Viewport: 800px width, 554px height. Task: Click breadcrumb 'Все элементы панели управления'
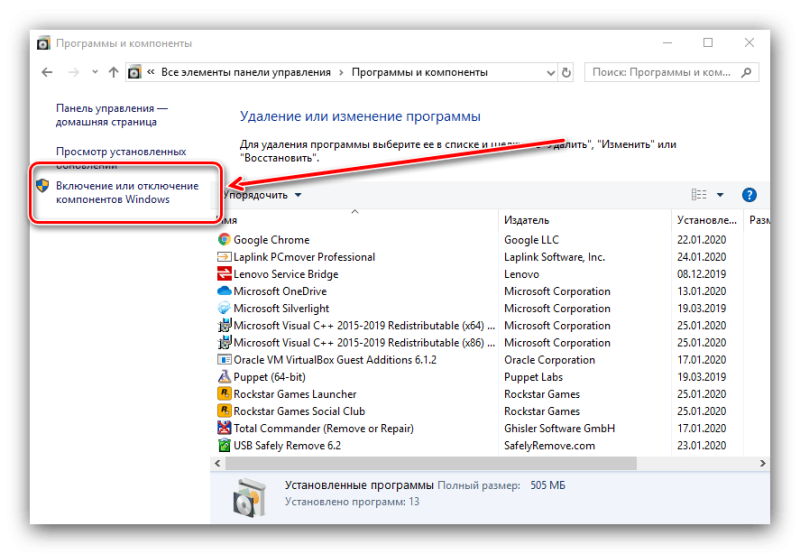point(246,72)
